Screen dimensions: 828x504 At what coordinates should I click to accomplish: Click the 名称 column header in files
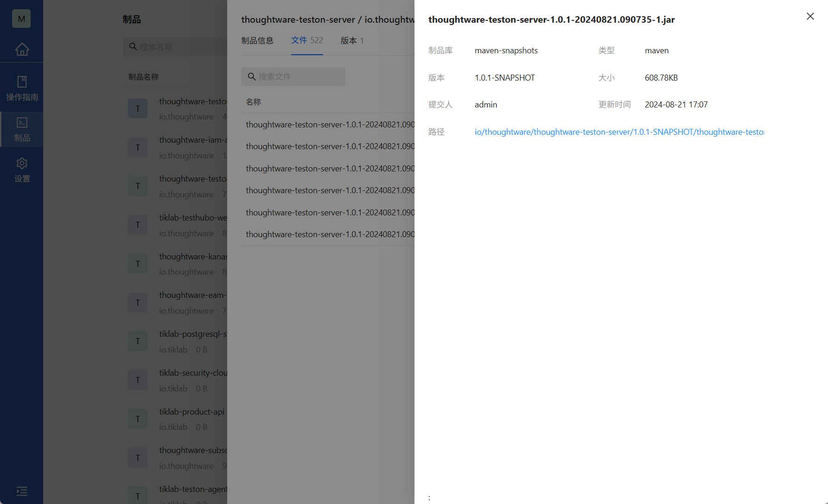pyautogui.click(x=253, y=102)
